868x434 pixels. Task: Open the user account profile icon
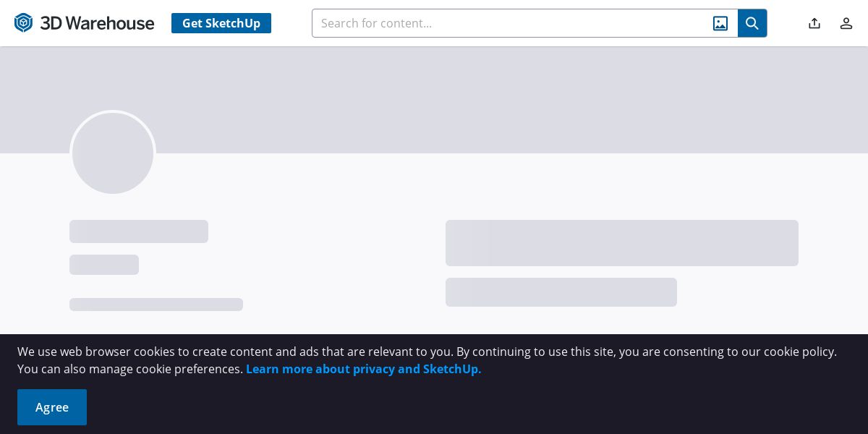(846, 23)
